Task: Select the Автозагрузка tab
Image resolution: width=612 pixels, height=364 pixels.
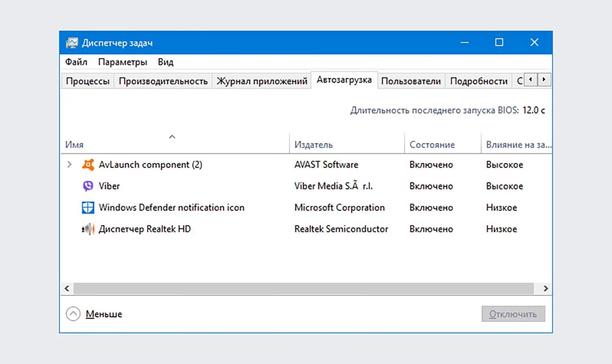Action: click(x=344, y=80)
